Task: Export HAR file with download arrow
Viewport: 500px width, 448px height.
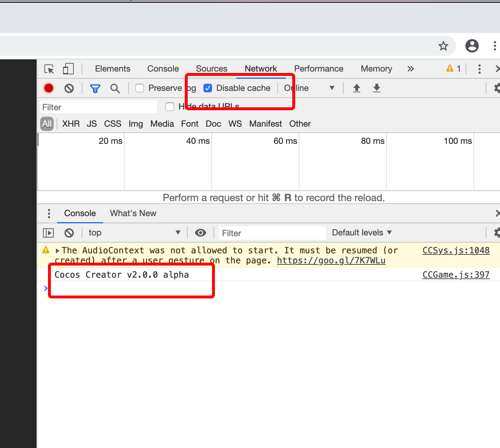Action: click(377, 88)
